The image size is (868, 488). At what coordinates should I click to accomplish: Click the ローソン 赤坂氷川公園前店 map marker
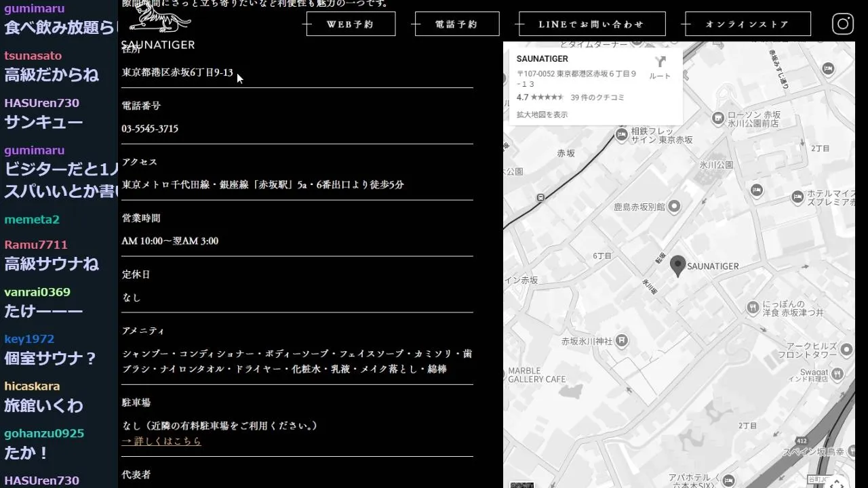(x=719, y=119)
